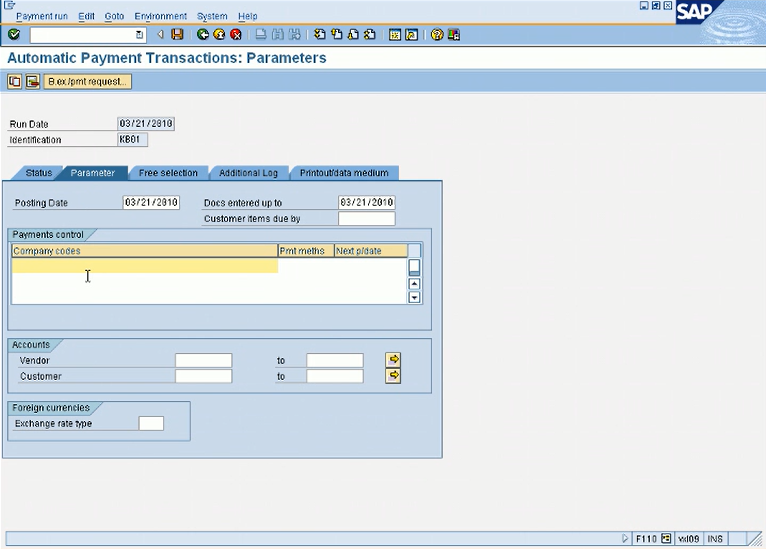Click the Vendor to input field
Viewport: 766px width, 549px height.
tap(335, 360)
